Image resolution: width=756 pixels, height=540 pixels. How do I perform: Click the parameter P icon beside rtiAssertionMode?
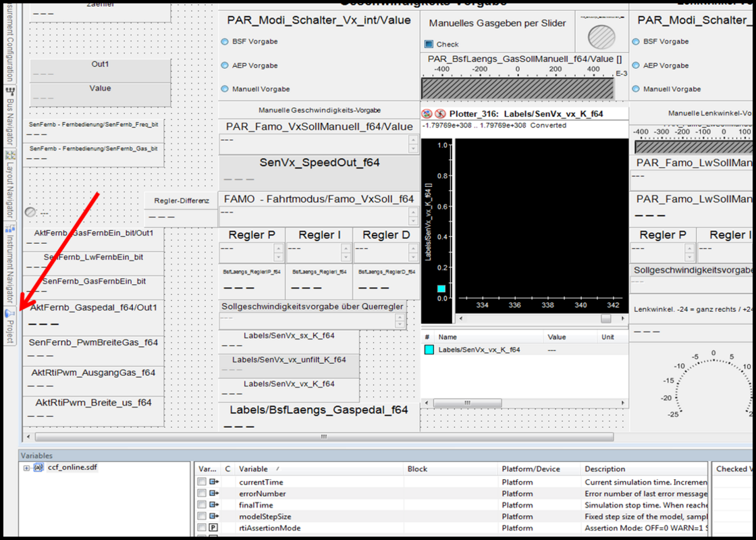pyautogui.click(x=214, y=528)
